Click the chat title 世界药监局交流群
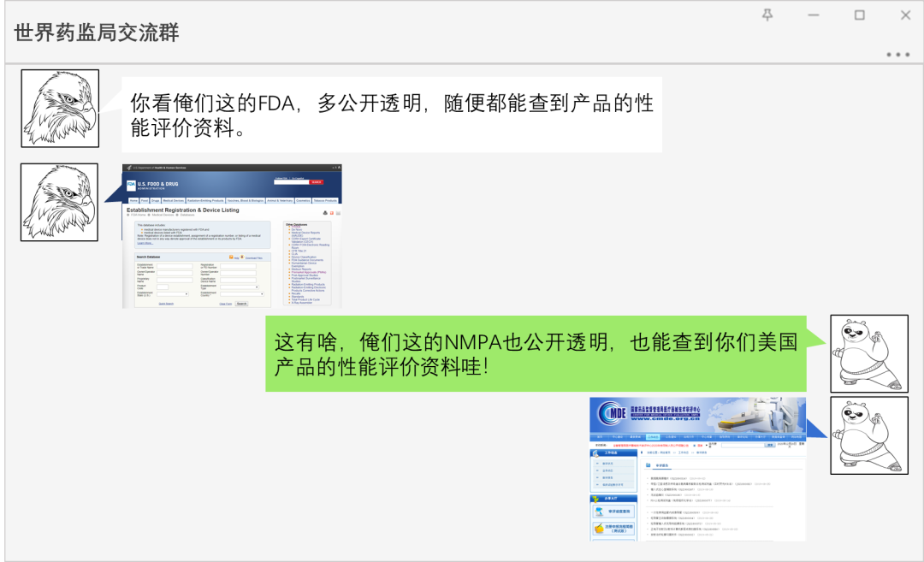 [97, 33]
